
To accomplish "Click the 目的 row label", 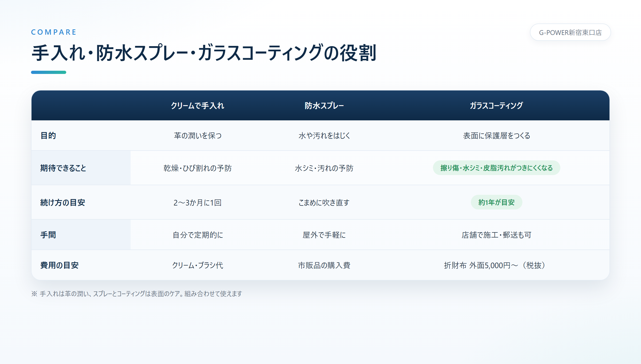I will click(x=48, y=136).
